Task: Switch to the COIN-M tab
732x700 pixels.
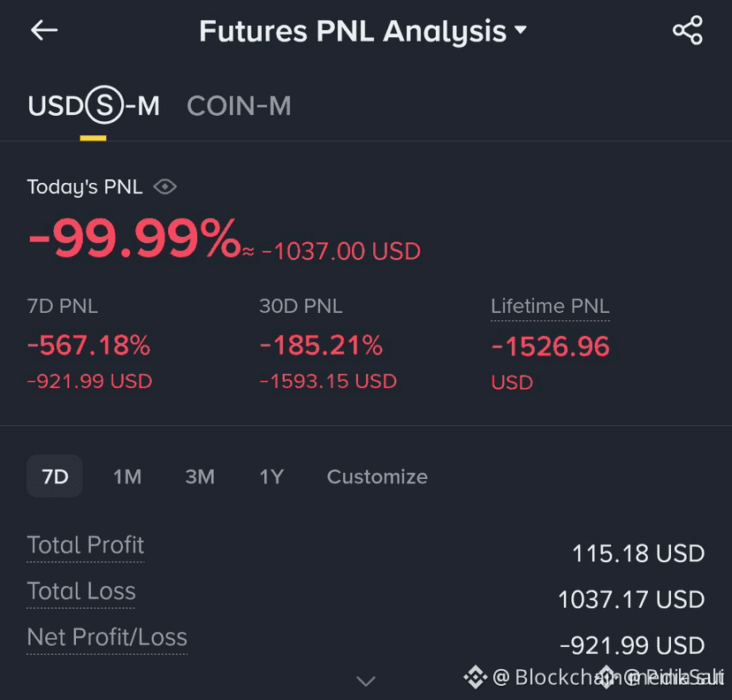Action: tap(239, 105)
